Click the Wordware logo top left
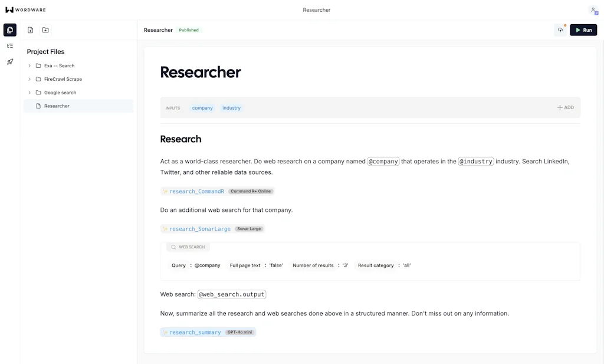 click(x=27, y=9)
